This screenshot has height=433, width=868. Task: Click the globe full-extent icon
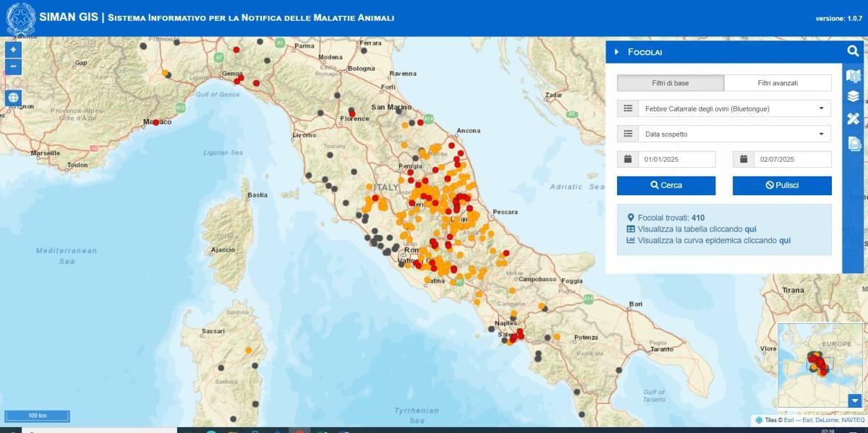coord(13,98)
